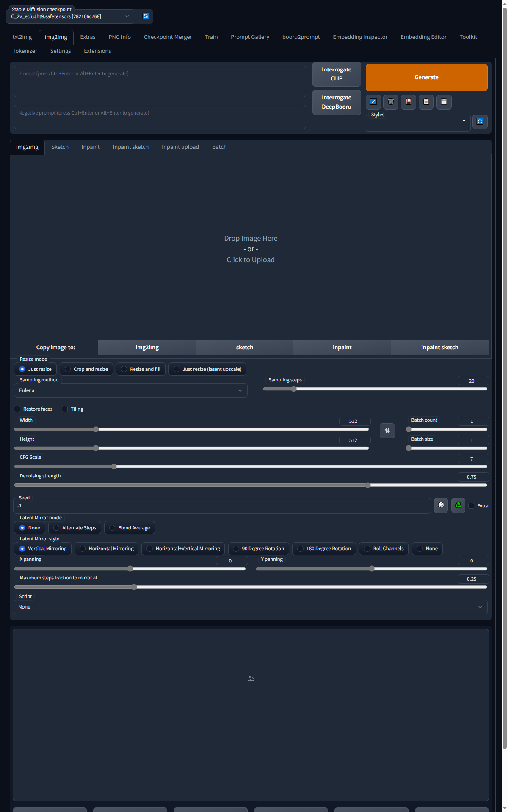Enable Restore faces checkbox
Viewport: 508px width, 812px height.
pyautogui.click(x=17, y=409)
